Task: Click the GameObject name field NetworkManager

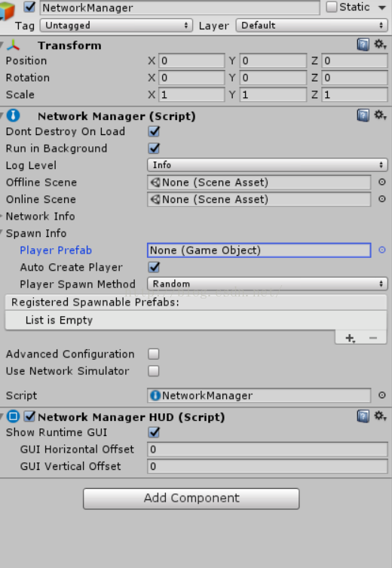Action: [180, 8]
